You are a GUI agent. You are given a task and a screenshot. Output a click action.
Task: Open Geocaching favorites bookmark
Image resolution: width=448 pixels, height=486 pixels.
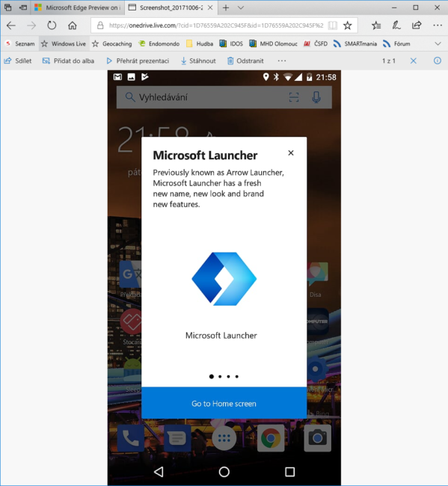tap(112, 43)
